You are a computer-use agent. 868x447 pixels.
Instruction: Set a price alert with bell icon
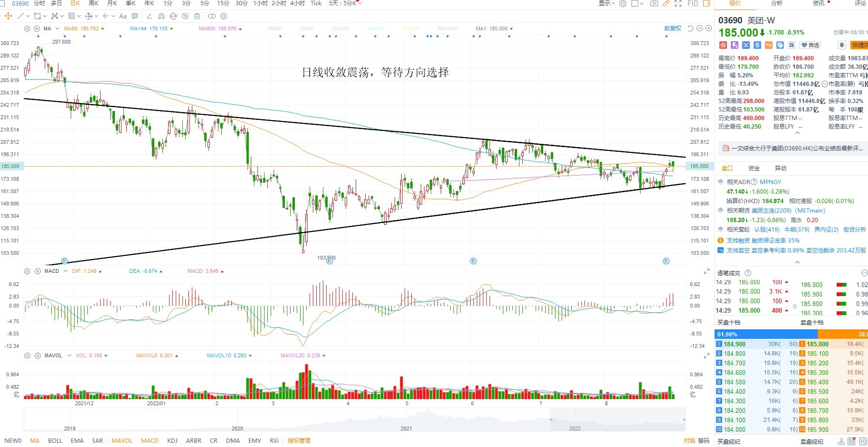coord(842,45)
